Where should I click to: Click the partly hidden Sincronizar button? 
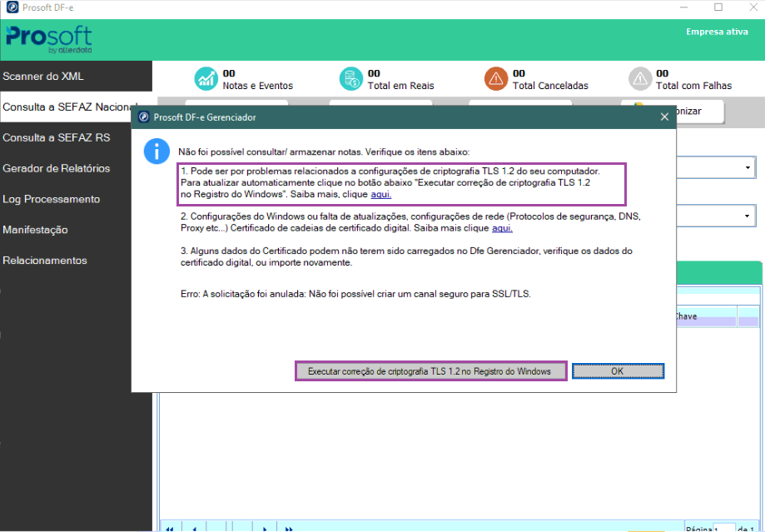(699, 112)
